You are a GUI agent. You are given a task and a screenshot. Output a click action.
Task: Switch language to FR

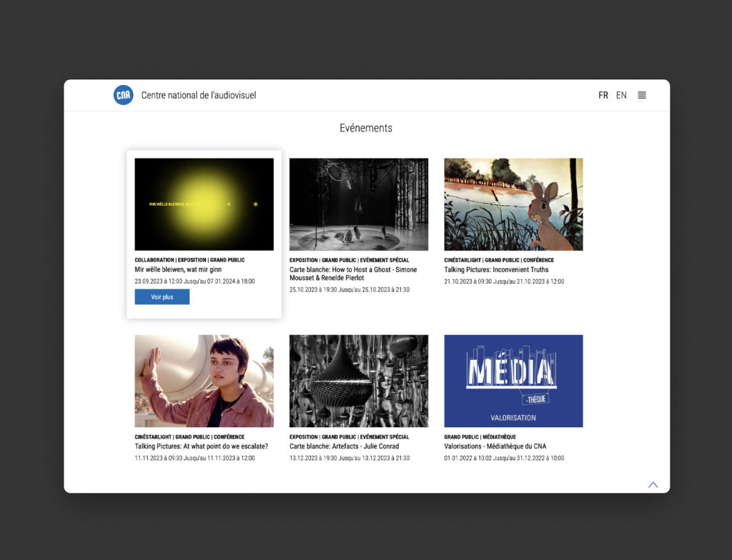tap(603, 95)
